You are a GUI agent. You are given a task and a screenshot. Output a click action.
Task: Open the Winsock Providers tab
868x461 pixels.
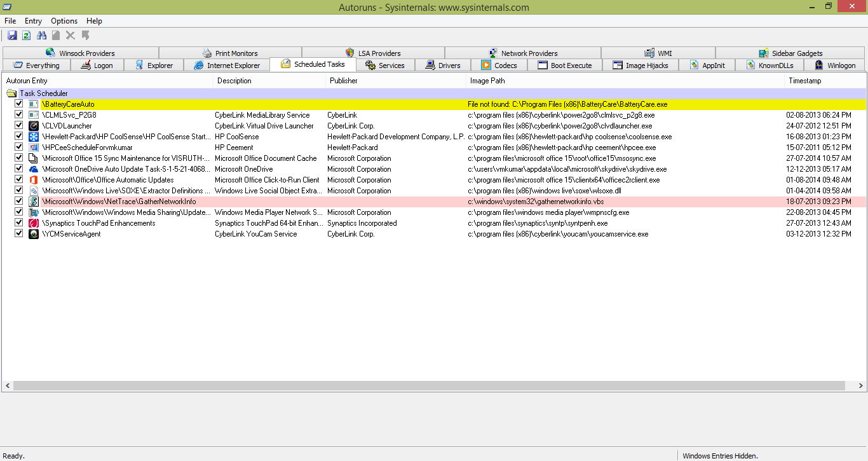pyautogui.click(x=81, y=53)
